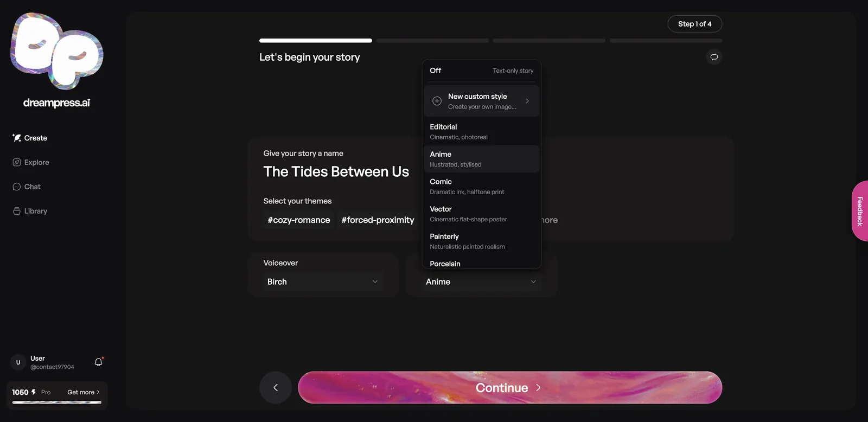Collapse the Anime image style dropdown
Screen dimensions: 868x422
(x=482, y=282)
